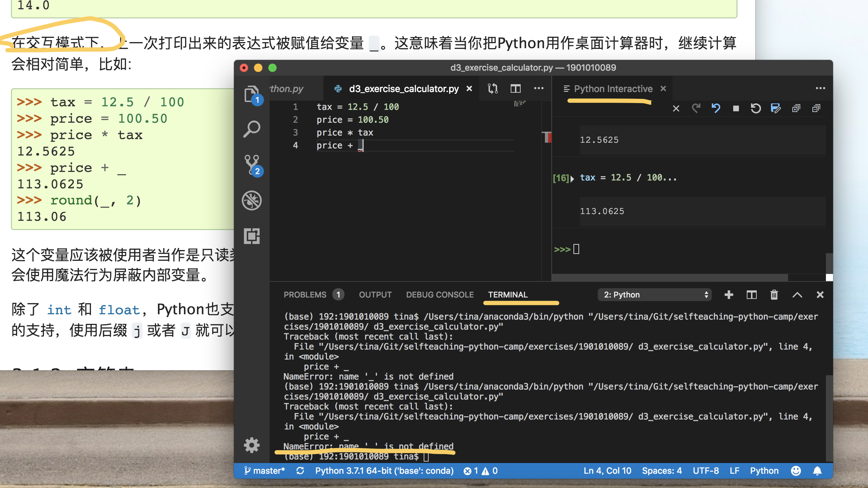The width and height of the screenshot is (868, 488).
Task: Click output '12.5625' in Python Interactive
Action: tap(599, 140)
